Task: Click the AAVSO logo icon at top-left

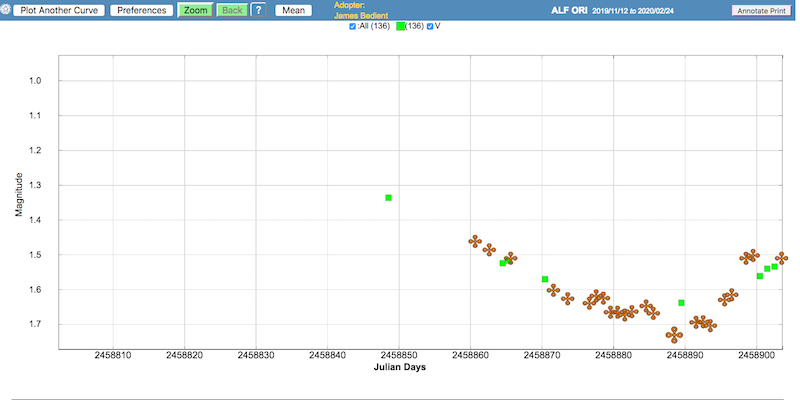Action: point(5,10)
